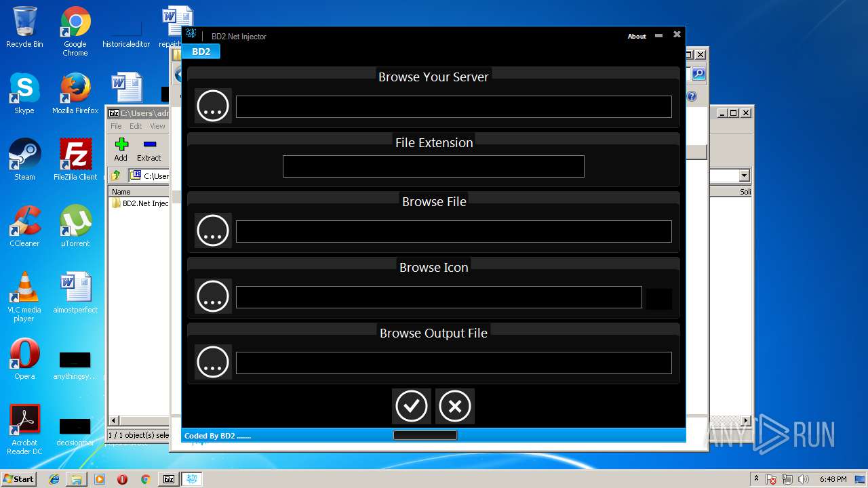
Task: Open Acrobat Reader DC shortcut
Action: pyautogui.click(x=24, y=430)
